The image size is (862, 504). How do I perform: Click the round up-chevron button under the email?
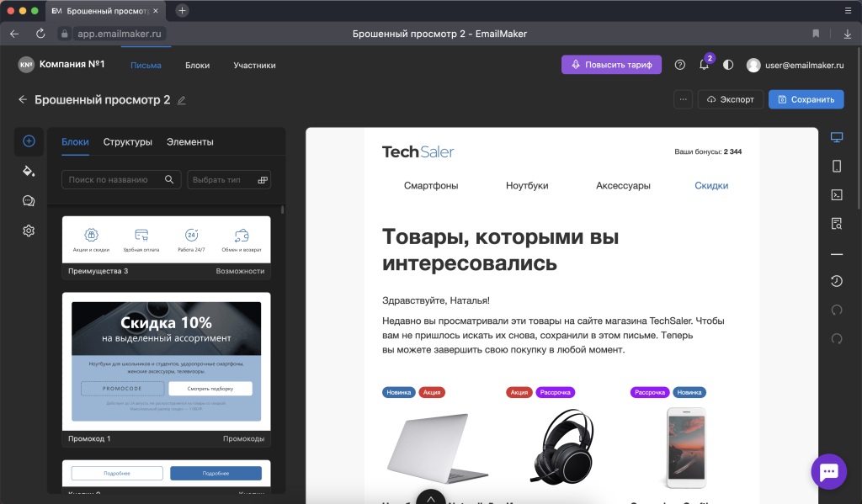431,496
